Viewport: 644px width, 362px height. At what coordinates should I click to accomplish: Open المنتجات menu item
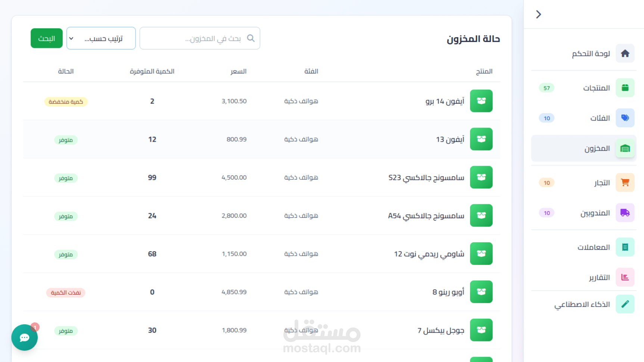point(584,88)
